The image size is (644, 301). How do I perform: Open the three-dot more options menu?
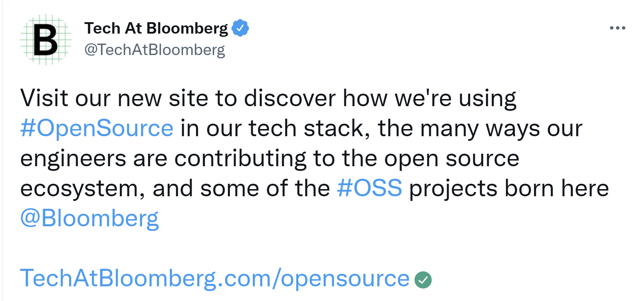(x=618, y=28)
